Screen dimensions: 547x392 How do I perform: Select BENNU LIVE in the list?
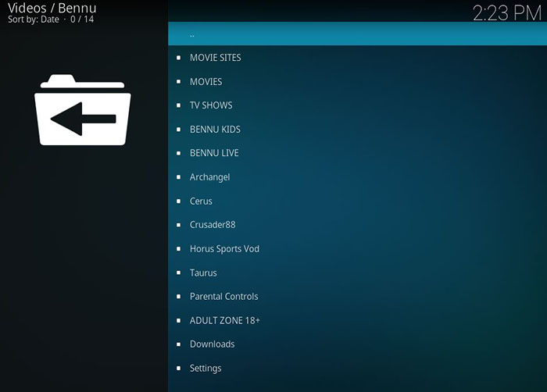point(357,153)
